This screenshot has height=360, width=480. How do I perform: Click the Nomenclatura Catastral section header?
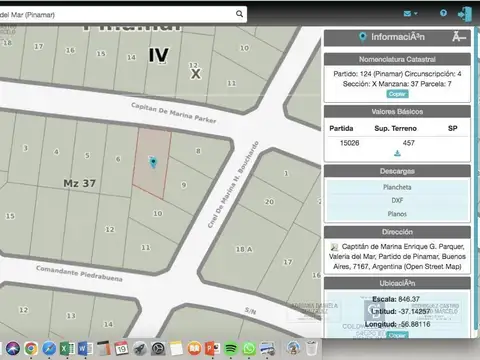point(397,59)
